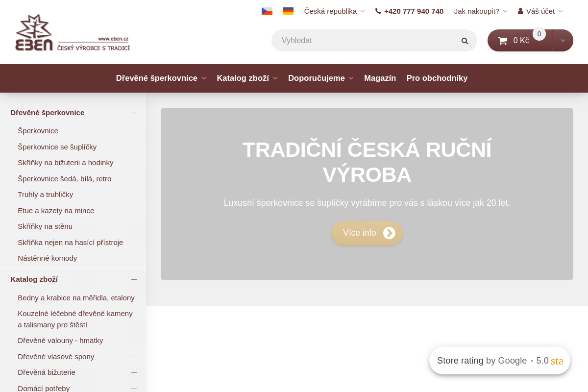Open Dřevěné šperkovnice navigation menu
This screenshot has width=588, height=392.
[161, 78]
